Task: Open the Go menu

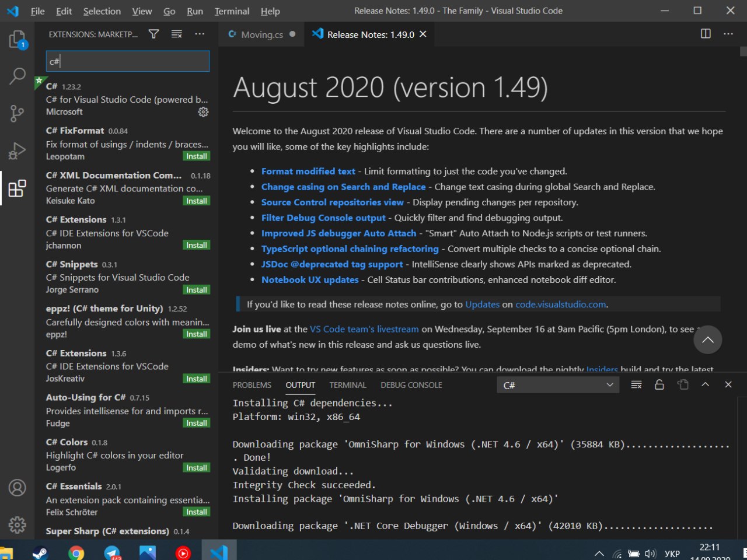Action: (x=169, y=11)
